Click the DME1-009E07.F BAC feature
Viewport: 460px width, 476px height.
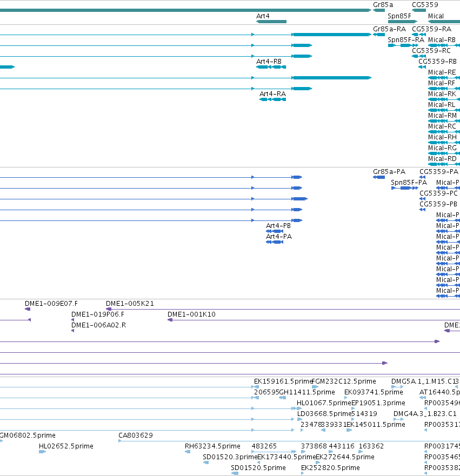coord(28,309)
